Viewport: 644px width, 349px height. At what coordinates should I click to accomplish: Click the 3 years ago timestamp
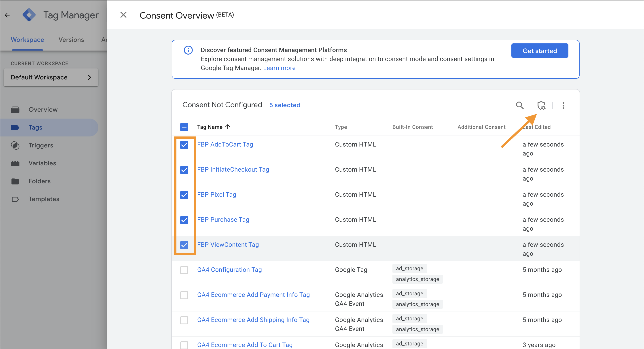pos(539,345)
